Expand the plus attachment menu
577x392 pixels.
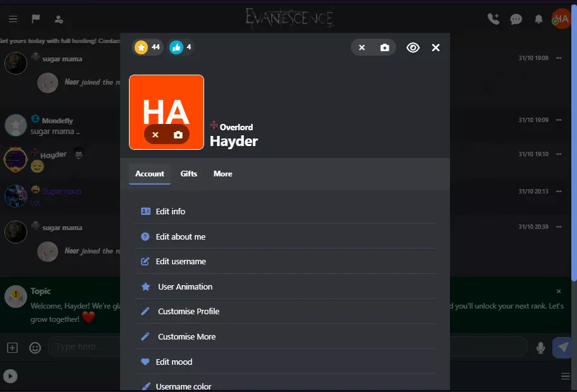click(12, 347)
